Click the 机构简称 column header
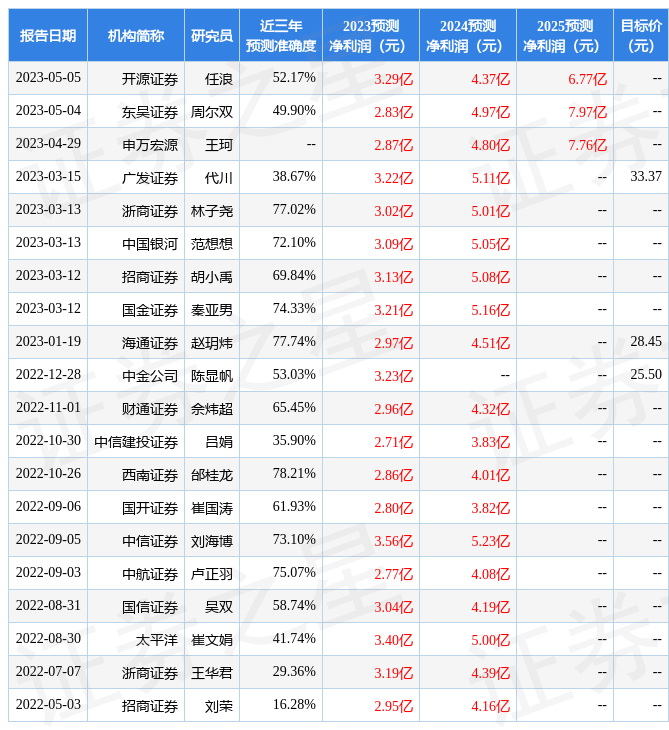The height and width of the screenshot is (730, 669). pos(136,35)
